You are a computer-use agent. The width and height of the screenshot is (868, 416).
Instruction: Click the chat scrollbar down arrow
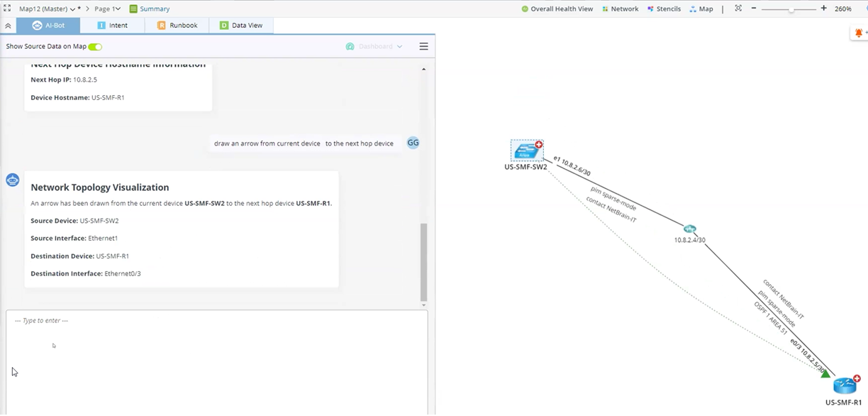pos(424,305)
